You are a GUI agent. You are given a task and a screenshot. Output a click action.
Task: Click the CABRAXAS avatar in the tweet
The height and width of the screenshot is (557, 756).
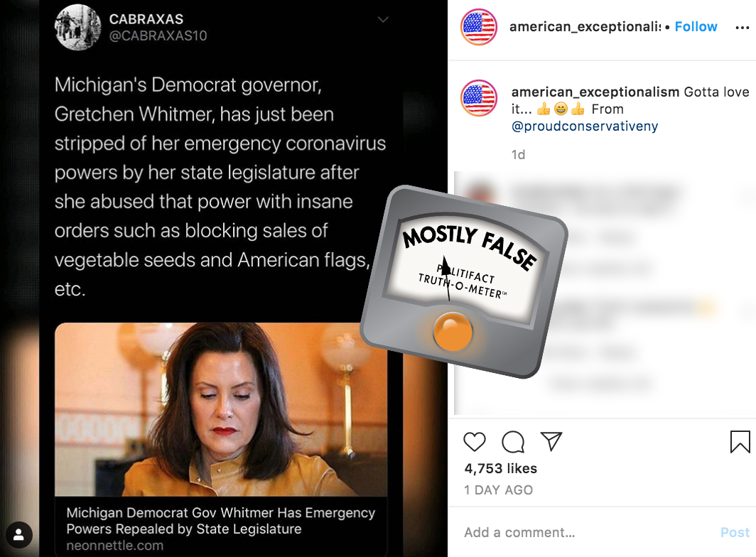coord(78,27)
